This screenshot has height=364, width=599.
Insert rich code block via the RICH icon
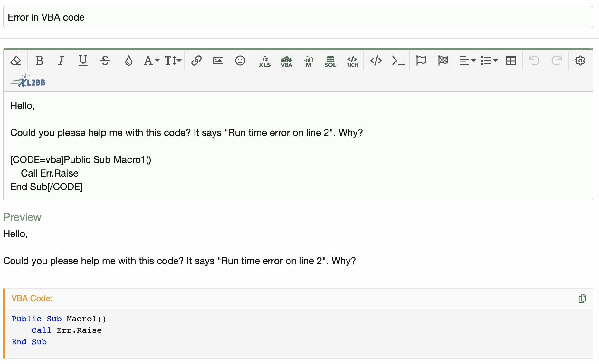pos(352,61)
